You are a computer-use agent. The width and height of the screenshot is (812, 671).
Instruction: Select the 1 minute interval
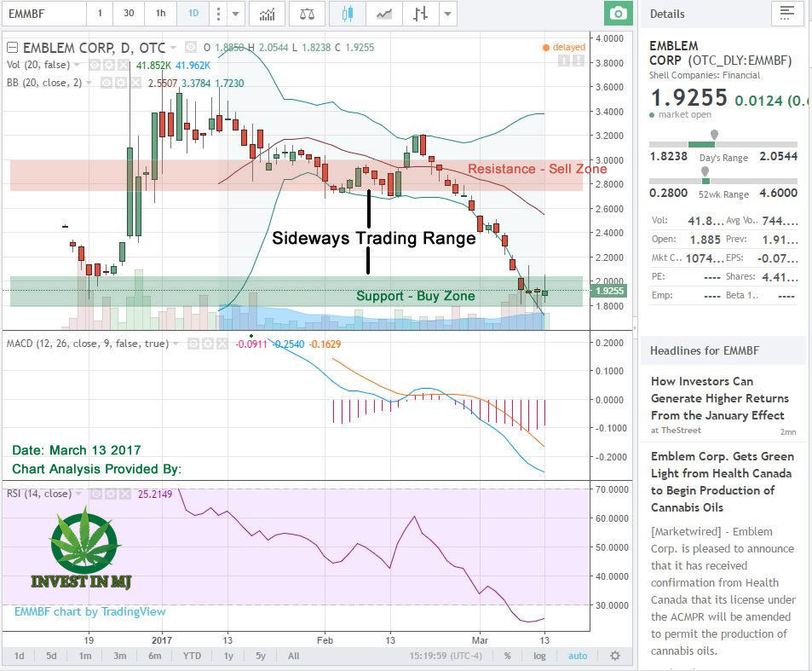click(x=100, y=14)
